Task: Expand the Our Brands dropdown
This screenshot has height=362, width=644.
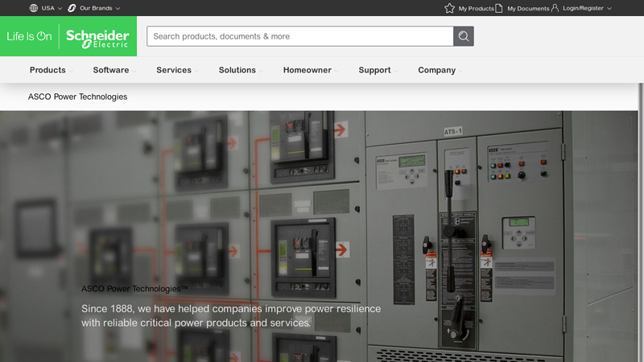Action: (118, 8)
